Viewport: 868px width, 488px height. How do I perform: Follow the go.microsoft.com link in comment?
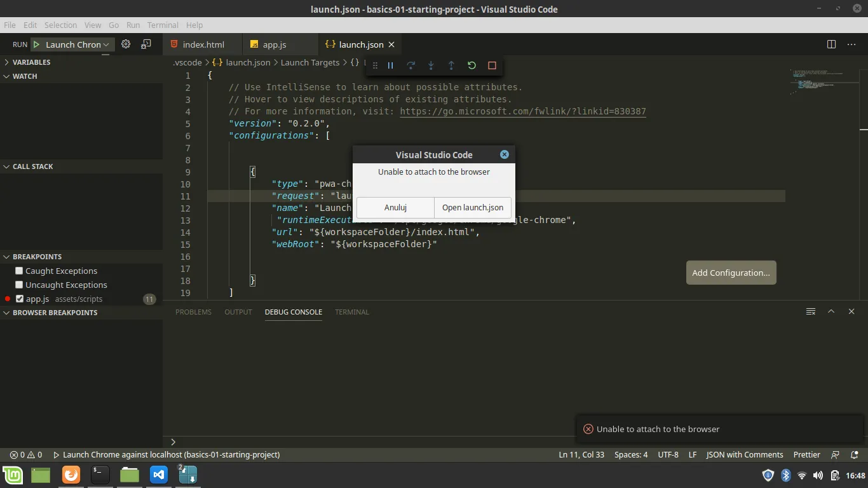click(523, 111)
